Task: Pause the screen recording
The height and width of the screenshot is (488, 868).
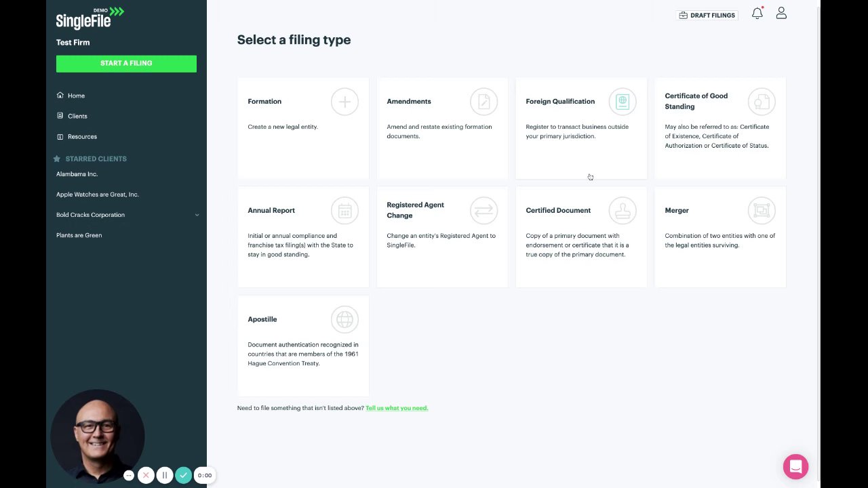Action: click(x=164, y=475)
